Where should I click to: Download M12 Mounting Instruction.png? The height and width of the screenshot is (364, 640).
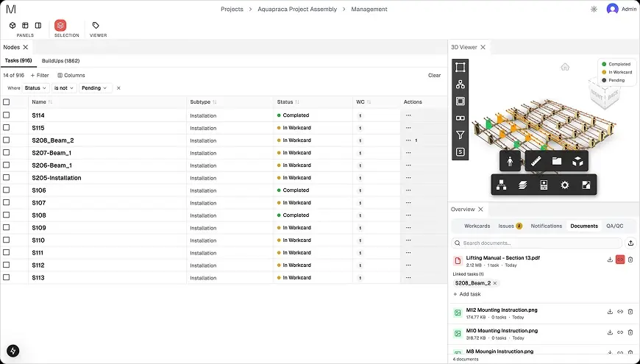click(x=610, y=312)
